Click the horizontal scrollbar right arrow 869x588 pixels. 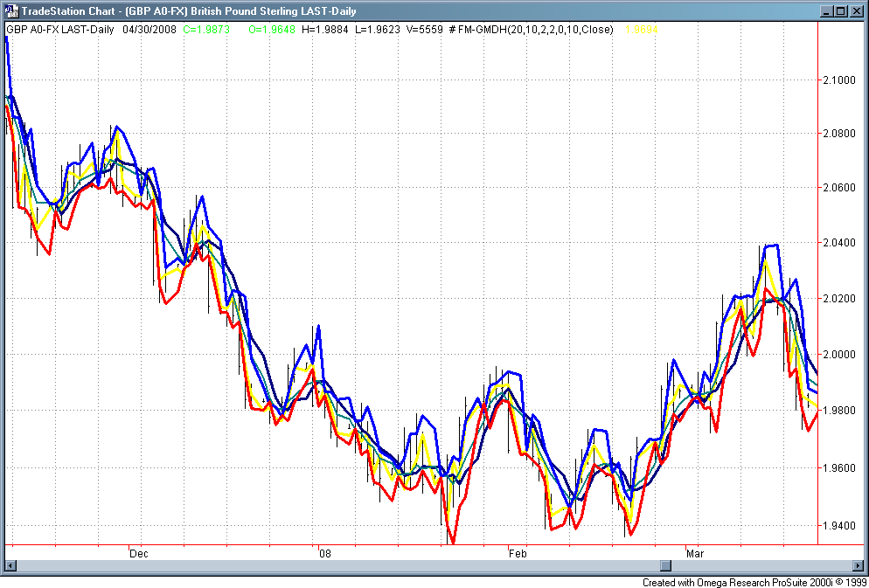tap(858, 565)
